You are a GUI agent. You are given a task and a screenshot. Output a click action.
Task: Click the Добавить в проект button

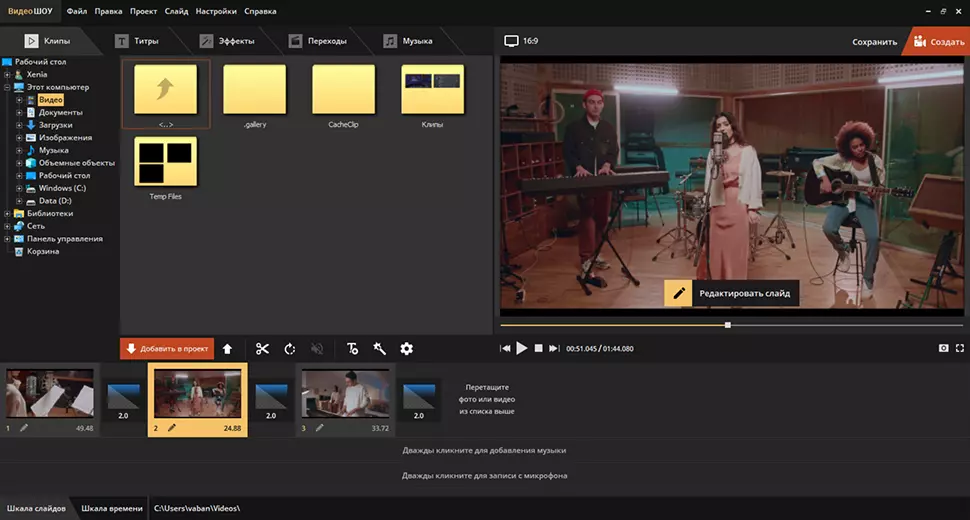click(x=167, y=349)
